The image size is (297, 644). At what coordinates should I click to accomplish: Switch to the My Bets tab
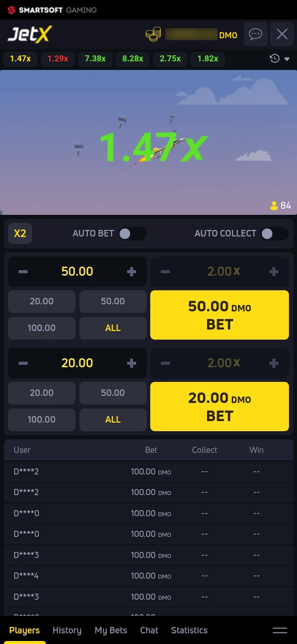[x=111, y=630]
